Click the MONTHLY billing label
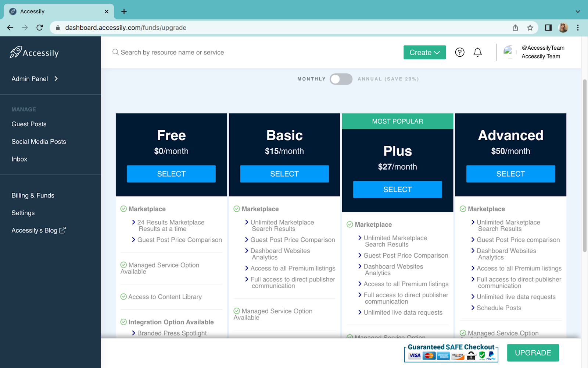The image size is (588, 368). tap(312, 79)
